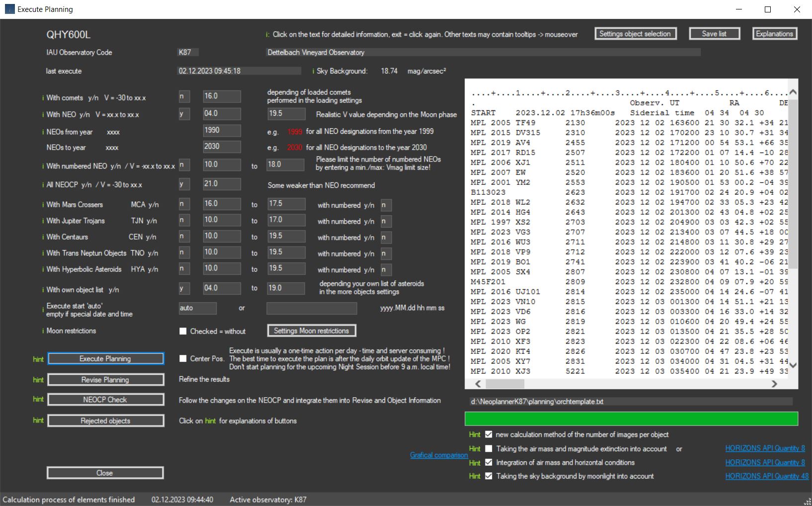Open HORIZONS API Quantity 8 link beside extinction option

765,448
